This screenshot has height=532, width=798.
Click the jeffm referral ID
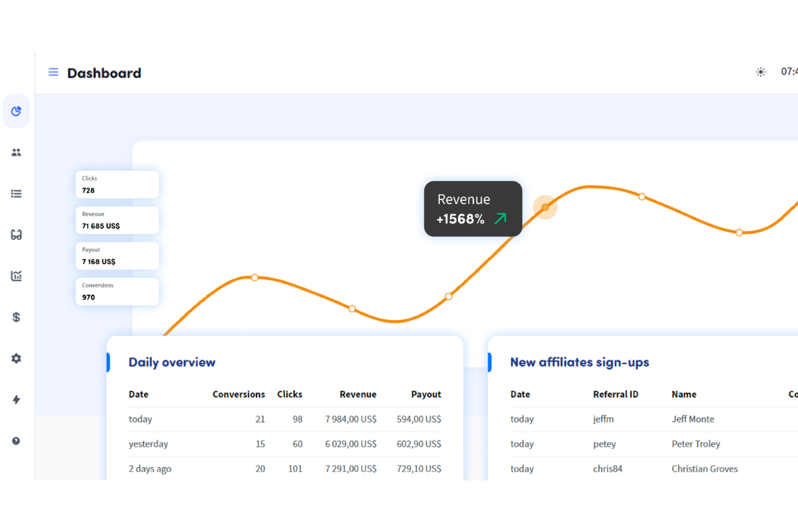pyautogui.click(x=603, y=419)
